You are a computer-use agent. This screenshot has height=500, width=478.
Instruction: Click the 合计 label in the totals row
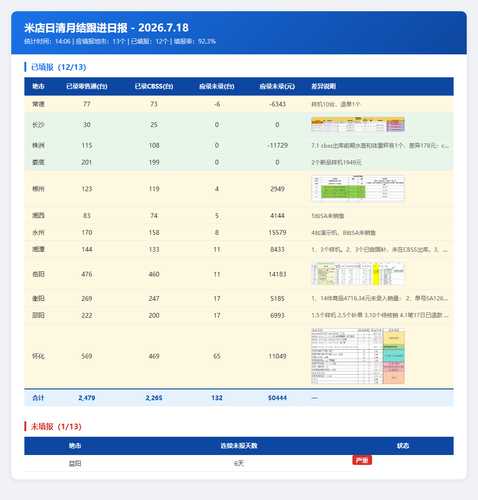[x=38, y=398]
